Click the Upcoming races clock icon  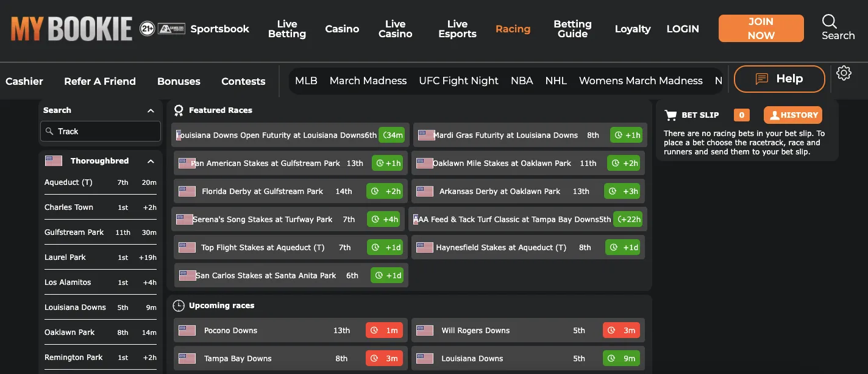[x=179, y=306]
